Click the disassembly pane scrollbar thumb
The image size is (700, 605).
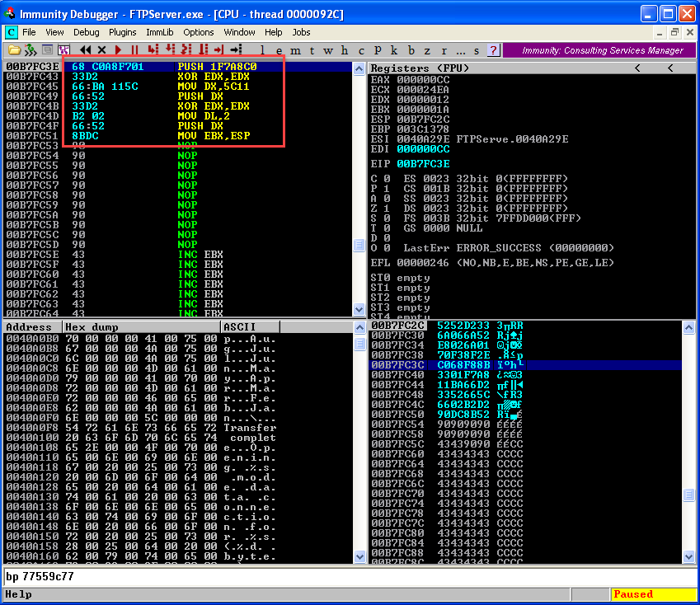point(359,246)
